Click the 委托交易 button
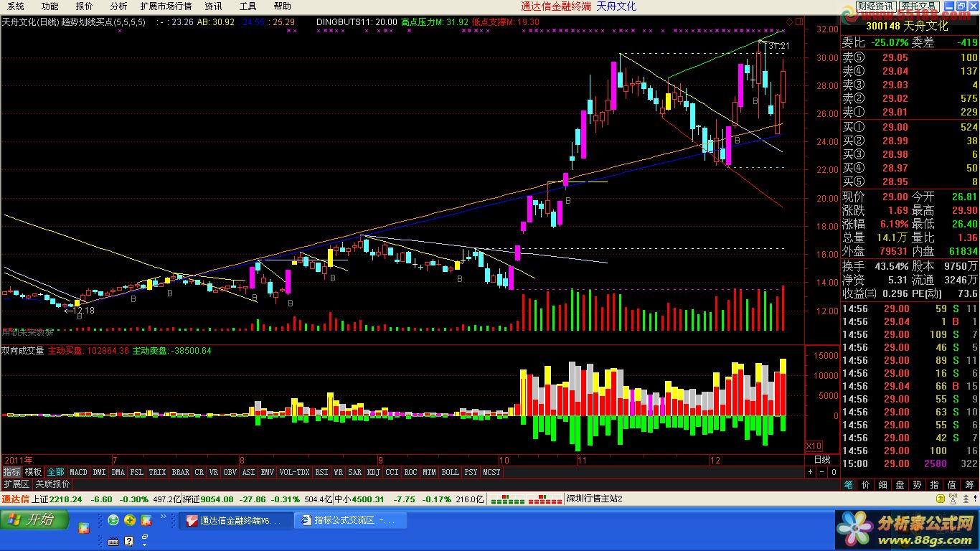980x551 pixels. tap(918, 6)
